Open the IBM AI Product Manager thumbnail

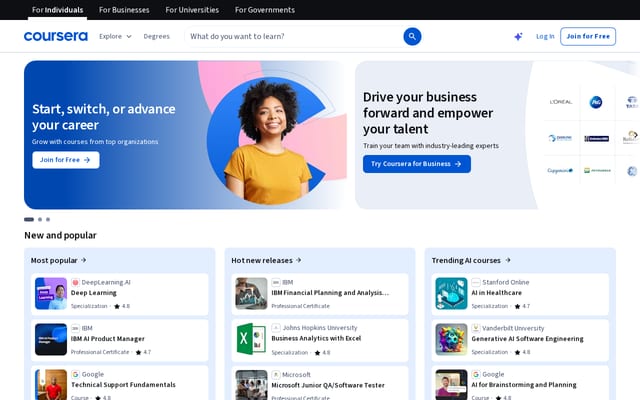tap(51, 340)
